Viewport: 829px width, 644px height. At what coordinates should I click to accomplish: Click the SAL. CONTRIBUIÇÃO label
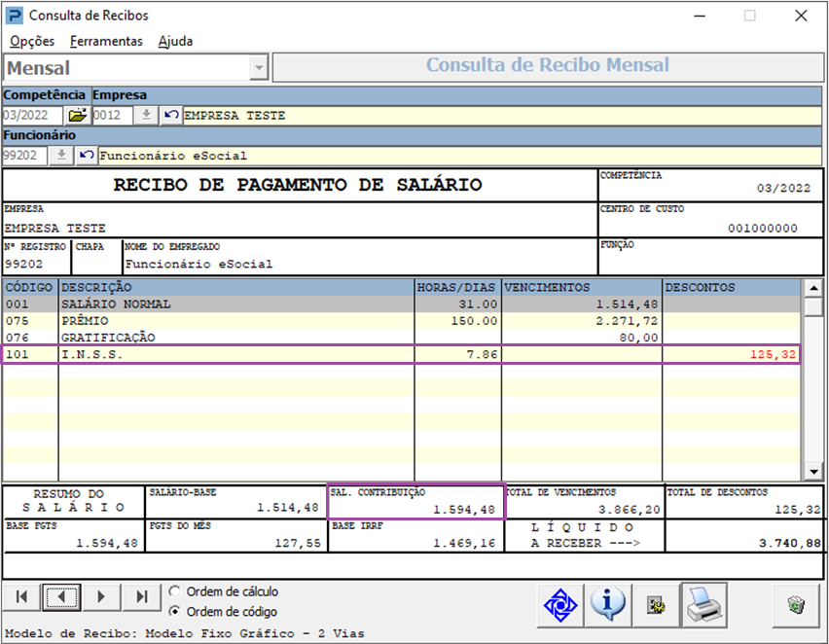378,492
